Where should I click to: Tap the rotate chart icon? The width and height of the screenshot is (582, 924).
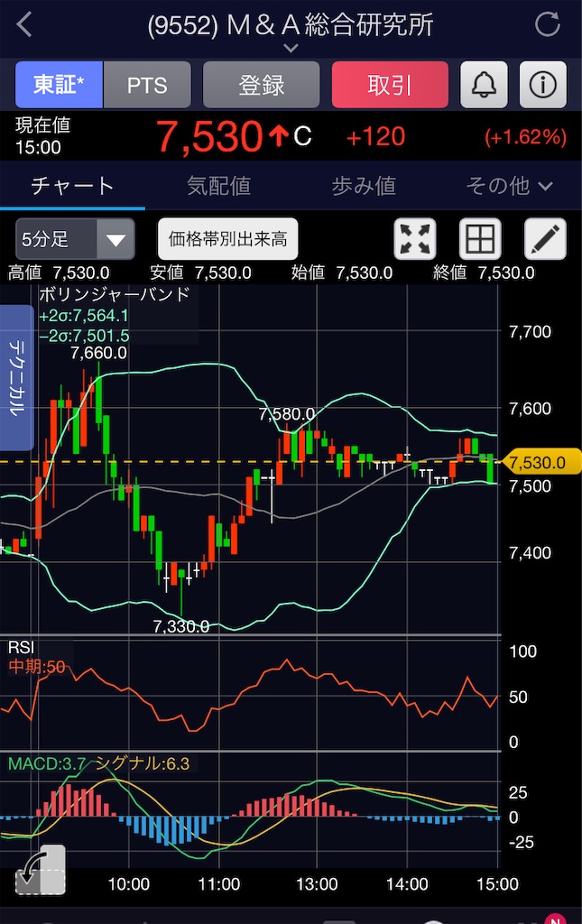tap(41, 871)
